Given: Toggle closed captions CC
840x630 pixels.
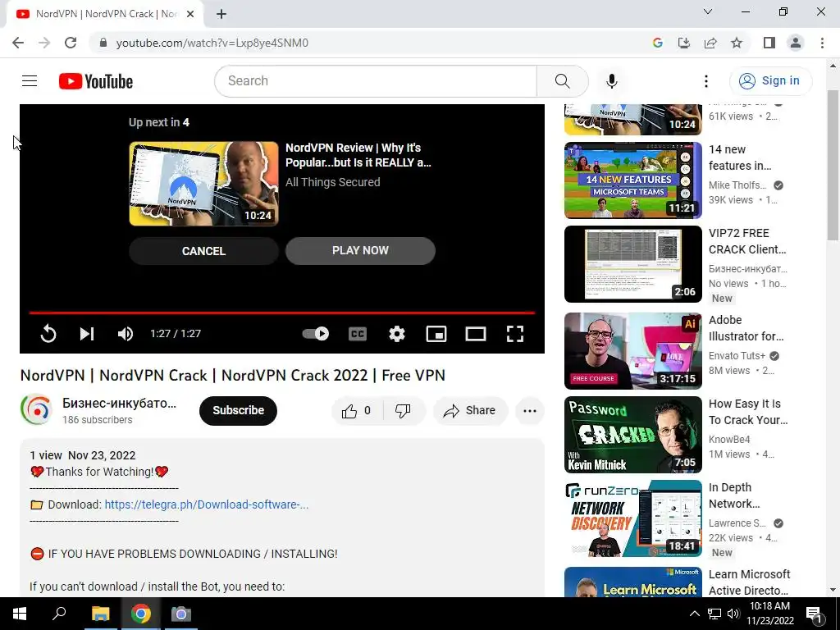Looking at the screenshot, I should point(358,334).
